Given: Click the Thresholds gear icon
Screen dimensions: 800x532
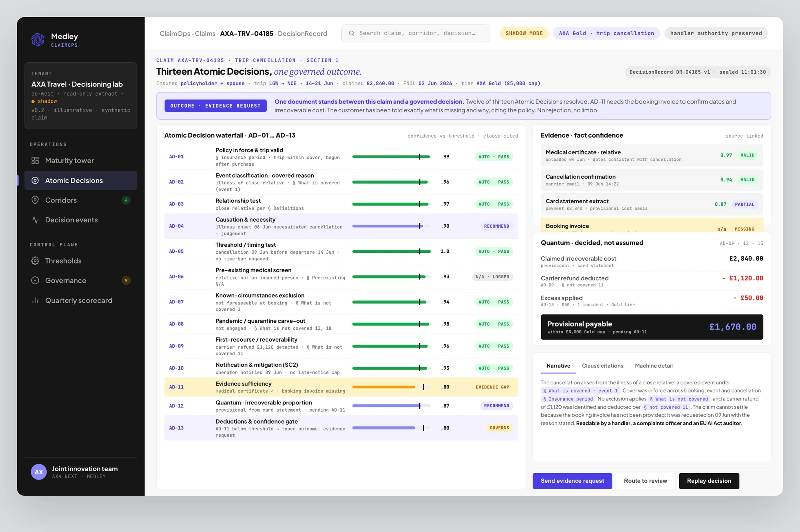Looking at the screenshot, I should click(35, 261).
